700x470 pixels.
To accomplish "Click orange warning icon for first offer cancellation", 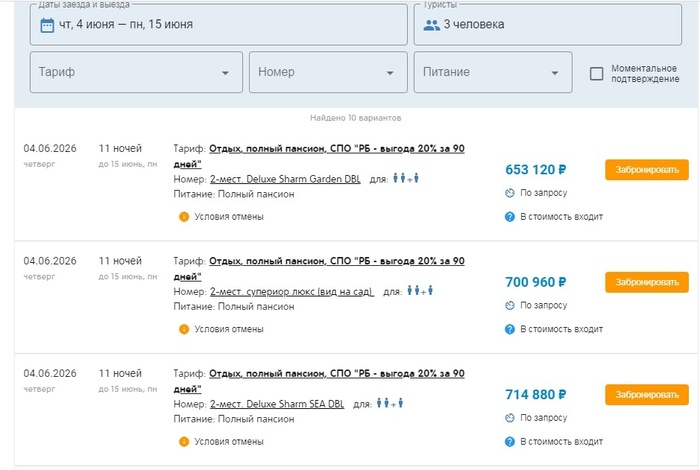I will (184, 216).
